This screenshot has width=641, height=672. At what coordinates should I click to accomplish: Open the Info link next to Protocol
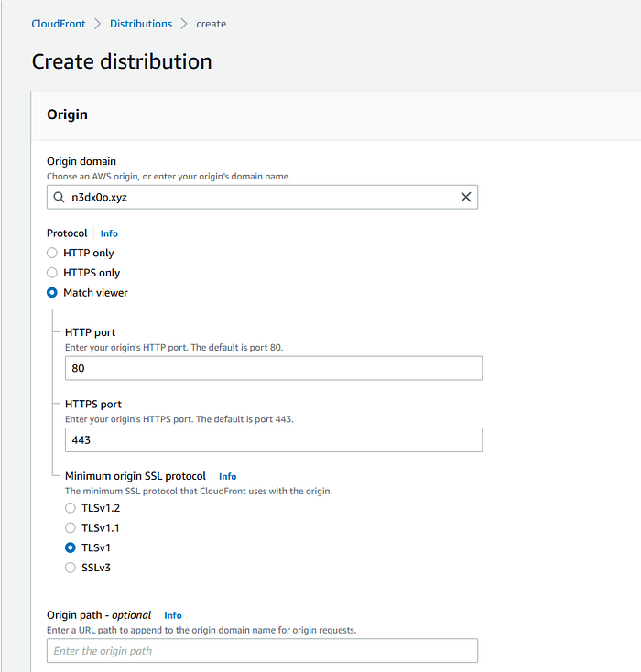point(109,233)
